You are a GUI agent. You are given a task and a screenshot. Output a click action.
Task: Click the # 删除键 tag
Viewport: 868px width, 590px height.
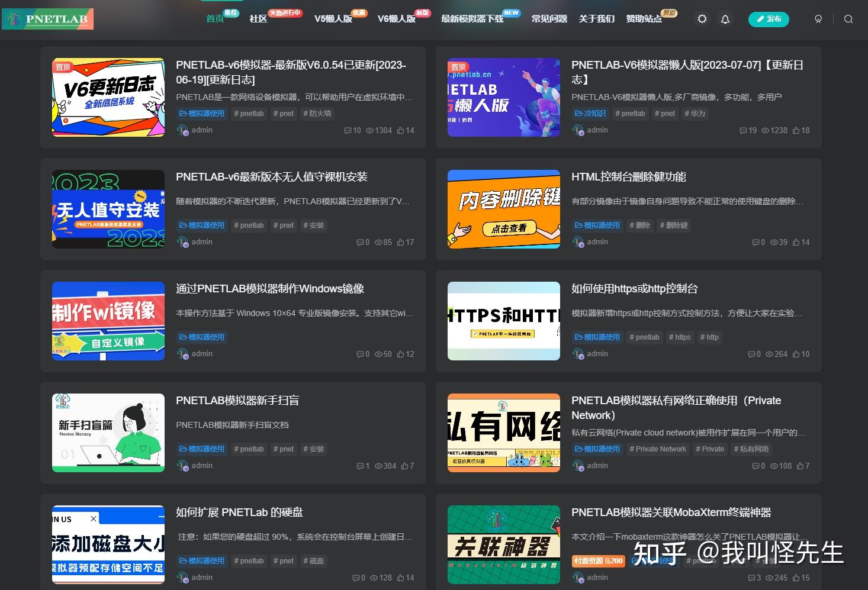point(674,225)
